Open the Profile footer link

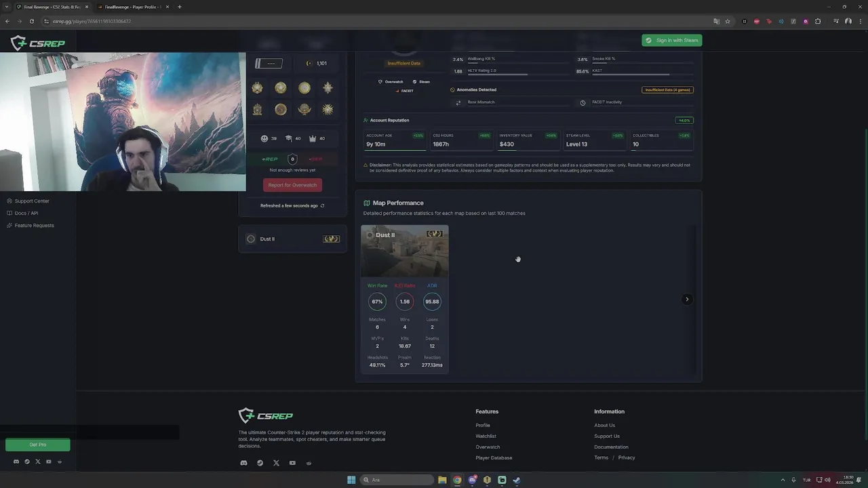(483, 425)
